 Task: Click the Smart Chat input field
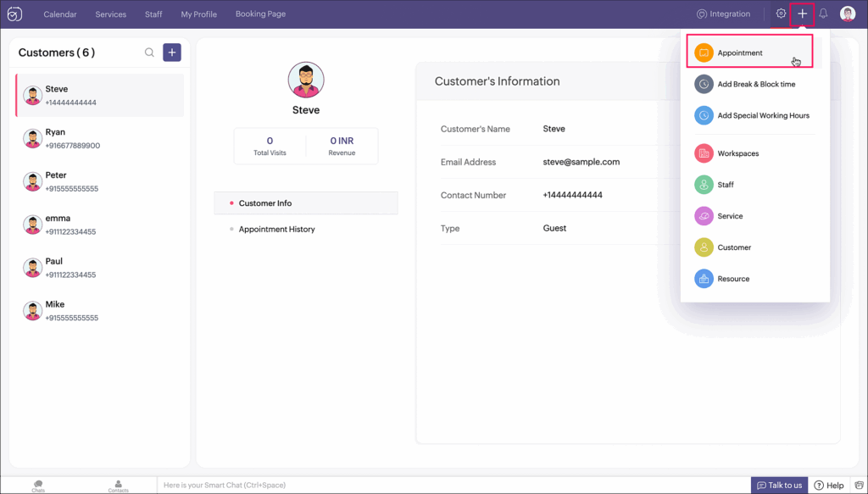(x=454, y=486)
